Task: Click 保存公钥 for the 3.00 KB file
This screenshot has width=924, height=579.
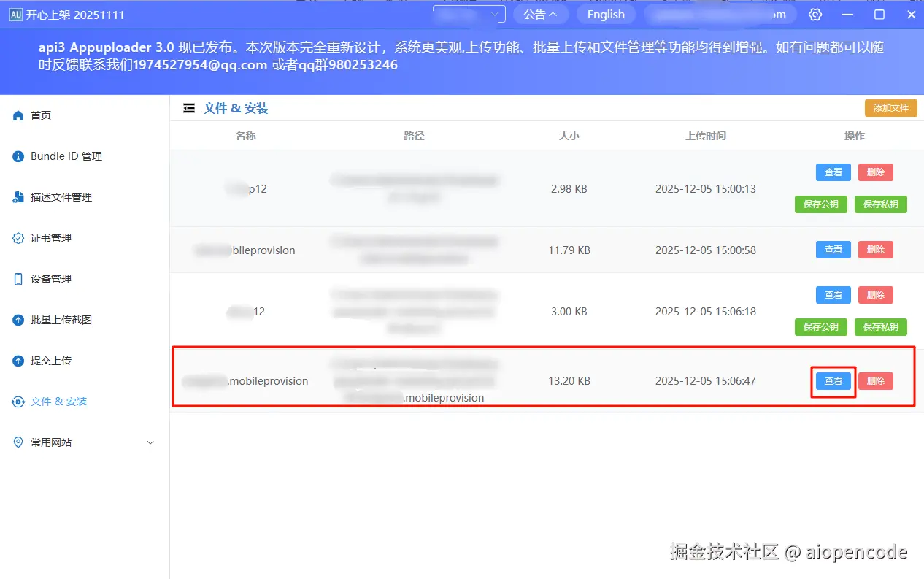Action: click(x=821, y=327)
